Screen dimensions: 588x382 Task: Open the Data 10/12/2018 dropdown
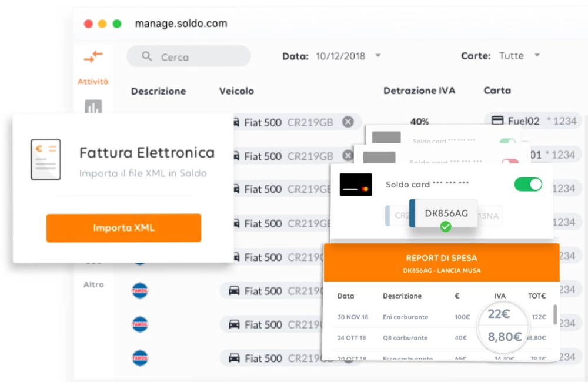tap(378, 55)
